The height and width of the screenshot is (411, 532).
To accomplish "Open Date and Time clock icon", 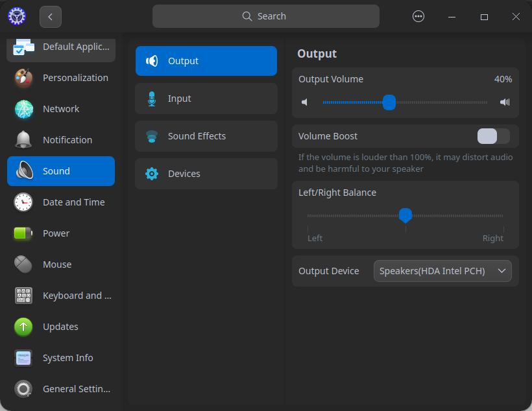I will 23,202.
